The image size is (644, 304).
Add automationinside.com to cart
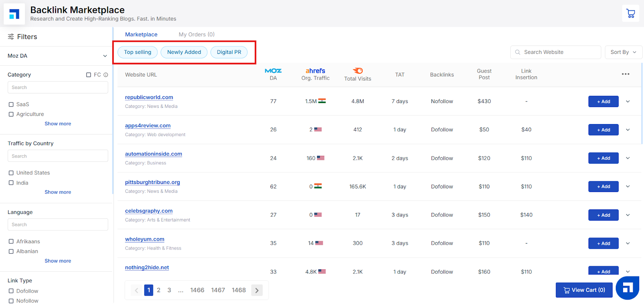tap(603, 158)
